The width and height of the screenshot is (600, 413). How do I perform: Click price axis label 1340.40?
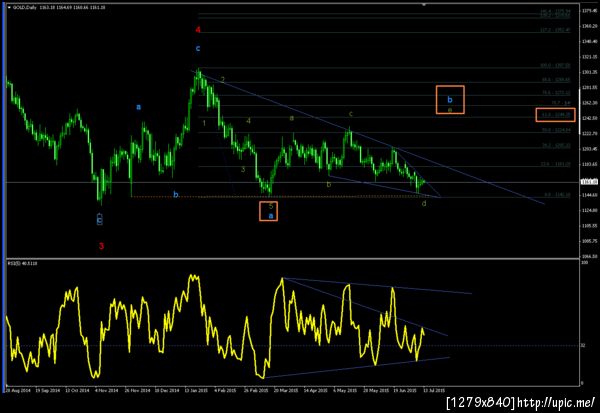590,41
